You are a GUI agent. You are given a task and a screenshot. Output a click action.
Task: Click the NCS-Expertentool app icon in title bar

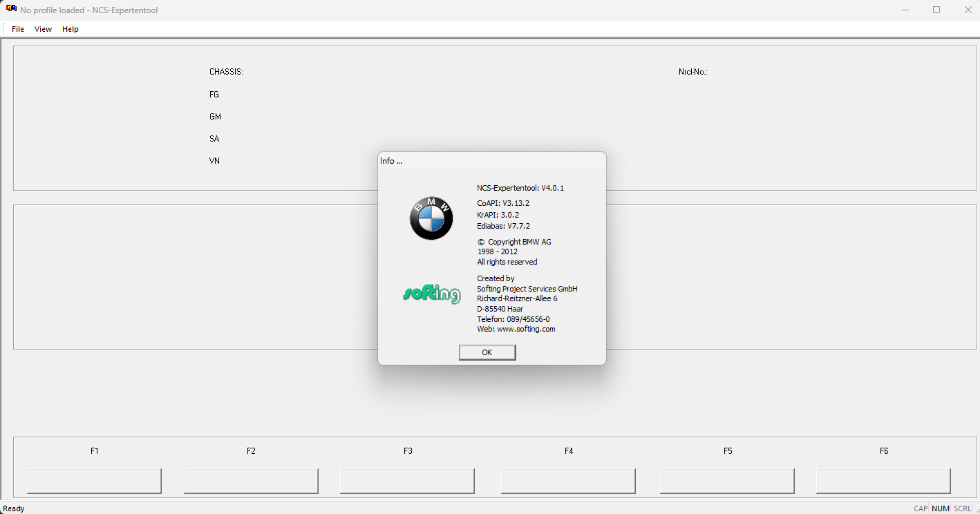coord(11,10)
